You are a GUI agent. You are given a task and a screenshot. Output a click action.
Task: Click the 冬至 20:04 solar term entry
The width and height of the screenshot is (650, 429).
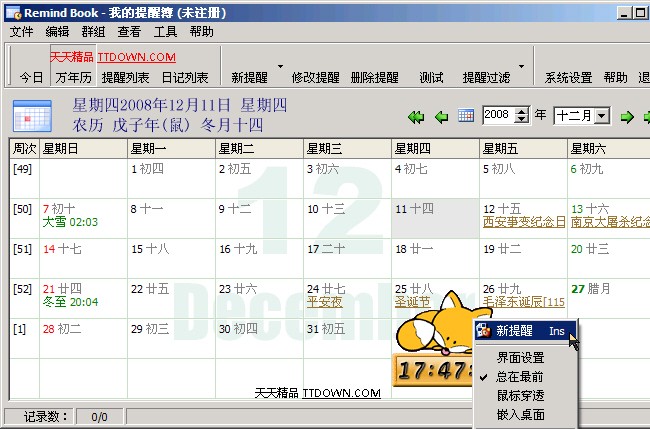[x=70, y=302]
